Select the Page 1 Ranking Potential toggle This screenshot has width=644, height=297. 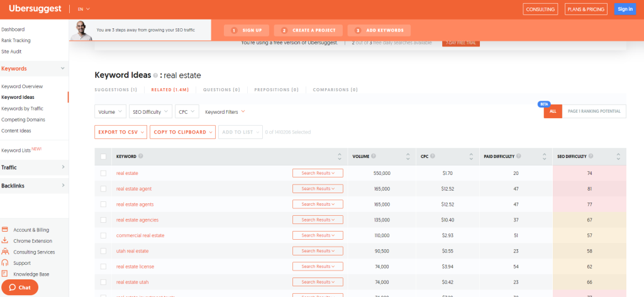pyautogui.click(x=594, y=111)
